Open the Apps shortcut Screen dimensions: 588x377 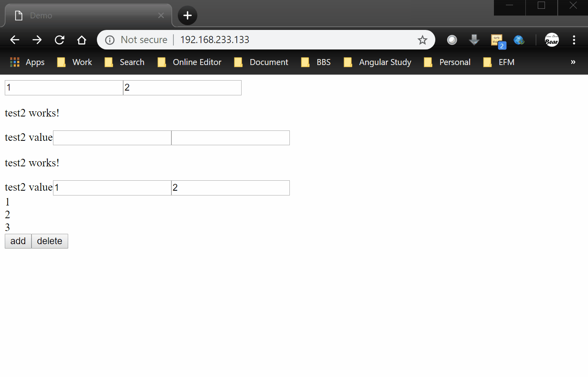27,62
